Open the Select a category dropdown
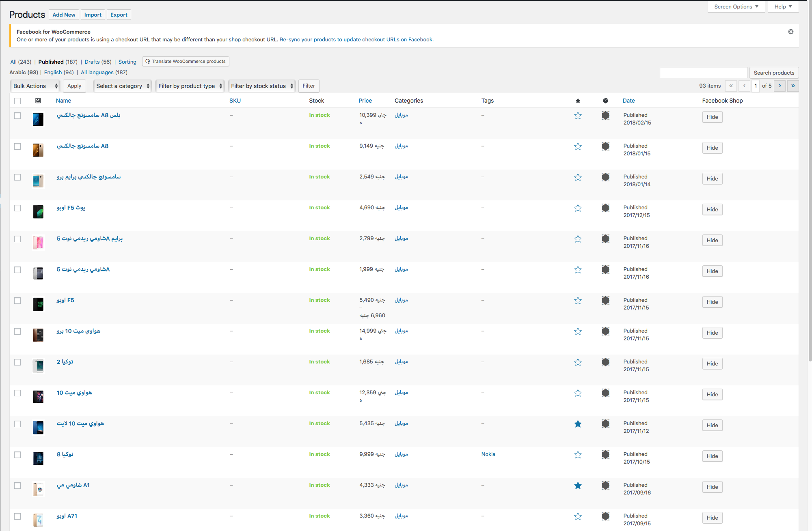The height and width of the screenshot is (531, 812). coord(123,86)
